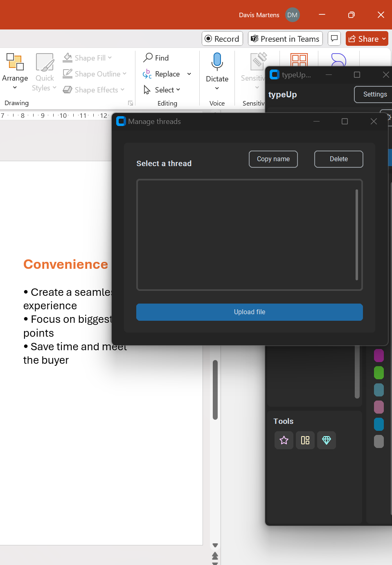Click Copy name in Manage threads

[x=273, y=159]
